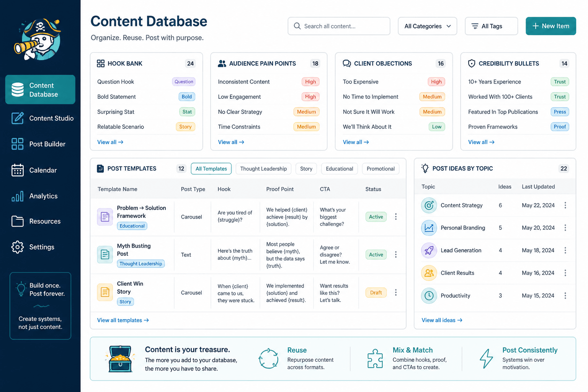The width and height of the screenshot is (588, 392).
Task: Click the Draft status badge
Action: [376, 292]
